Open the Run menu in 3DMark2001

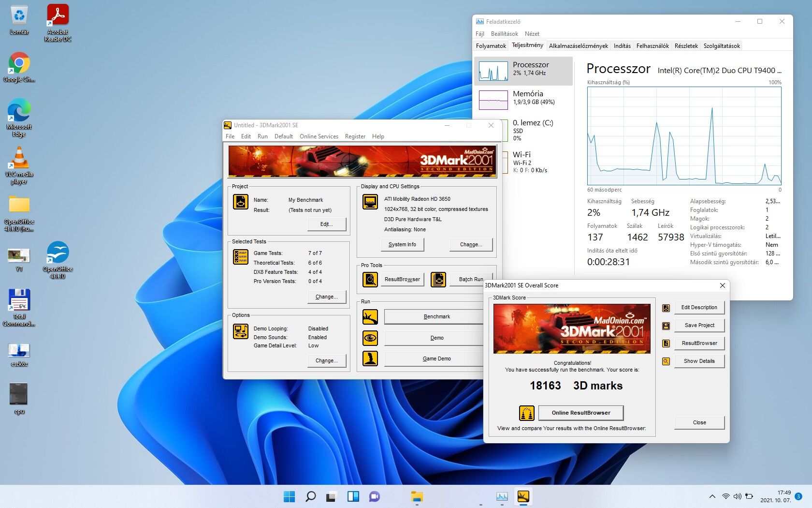(262, 136)
